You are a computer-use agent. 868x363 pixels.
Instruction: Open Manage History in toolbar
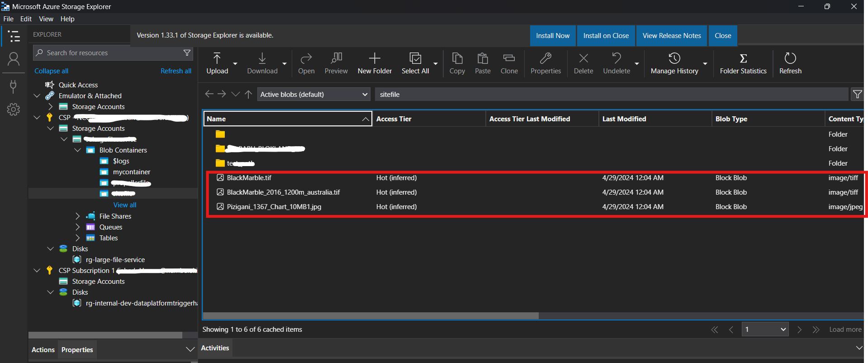click(x=674, y=63)
